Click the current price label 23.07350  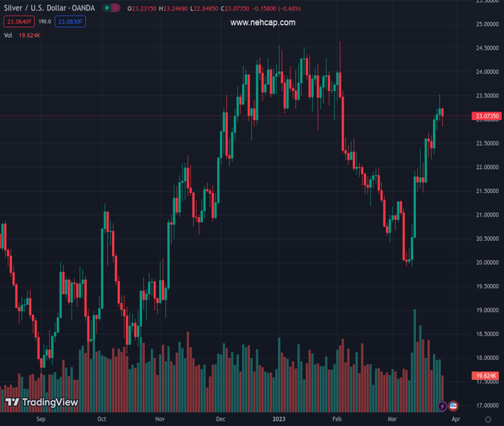tap(487, 116)
